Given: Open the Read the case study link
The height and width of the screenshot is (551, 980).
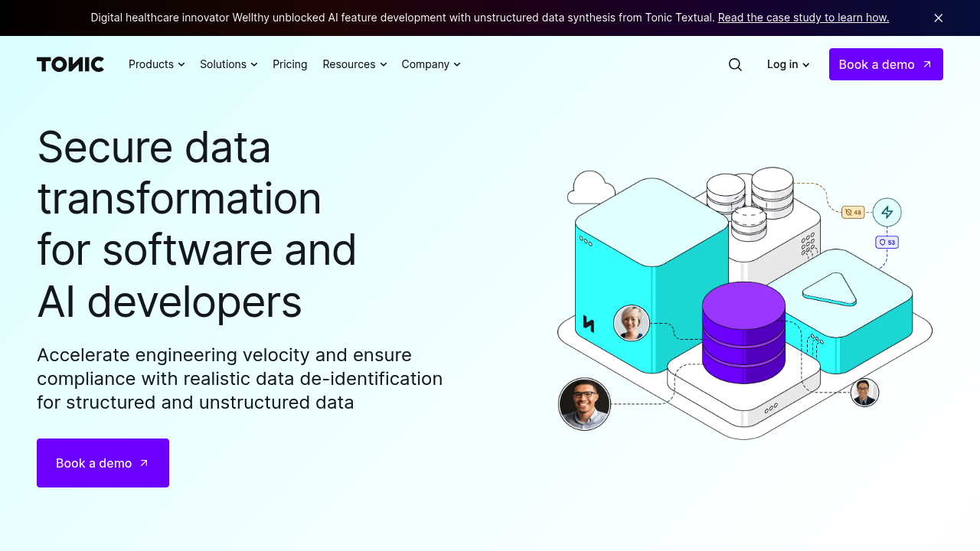Looking at the screenshot, I should [803, 18].
